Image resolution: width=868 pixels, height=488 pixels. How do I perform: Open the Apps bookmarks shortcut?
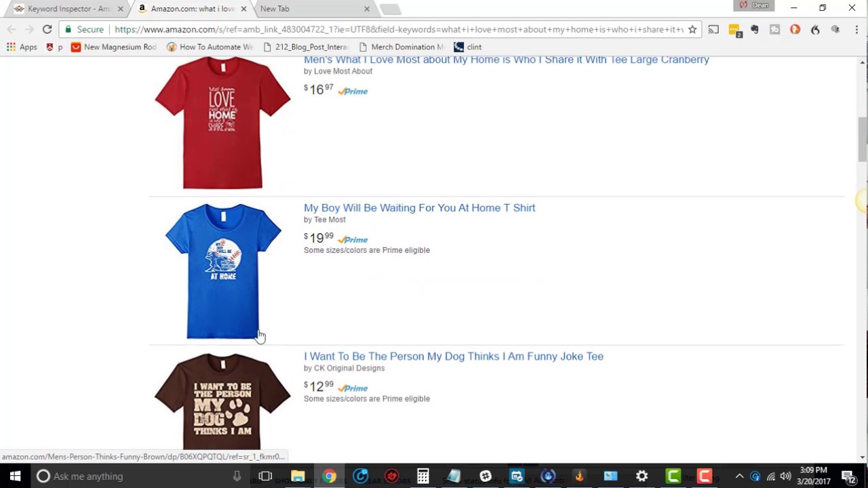pyautogui.click(x=22, y=47)
